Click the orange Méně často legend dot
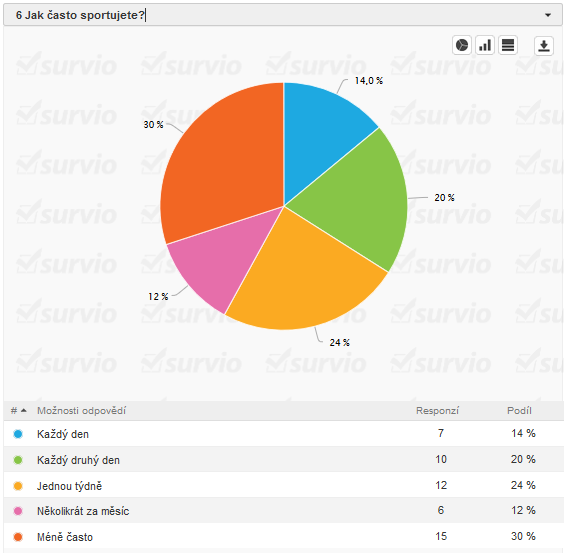Viewport: 567px width, 553px height. click(18, 537)
